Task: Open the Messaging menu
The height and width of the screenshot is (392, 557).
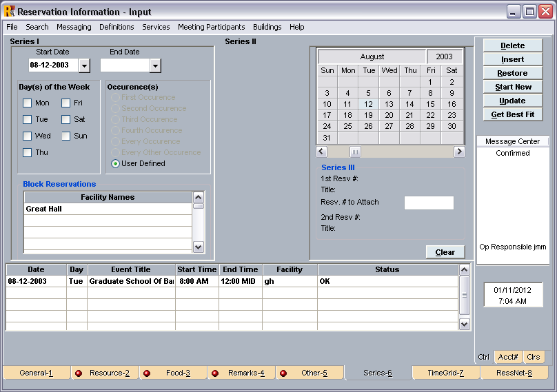Action: (x=74, y=27)
